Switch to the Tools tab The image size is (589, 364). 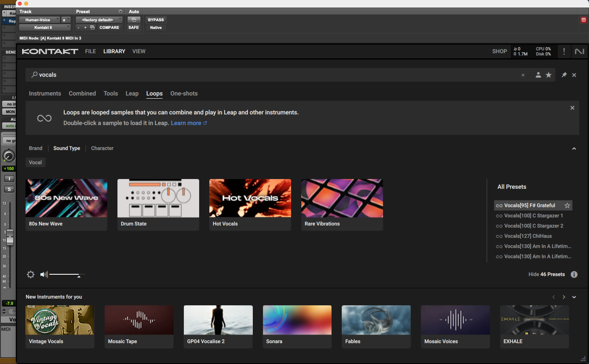coord(111,94)
